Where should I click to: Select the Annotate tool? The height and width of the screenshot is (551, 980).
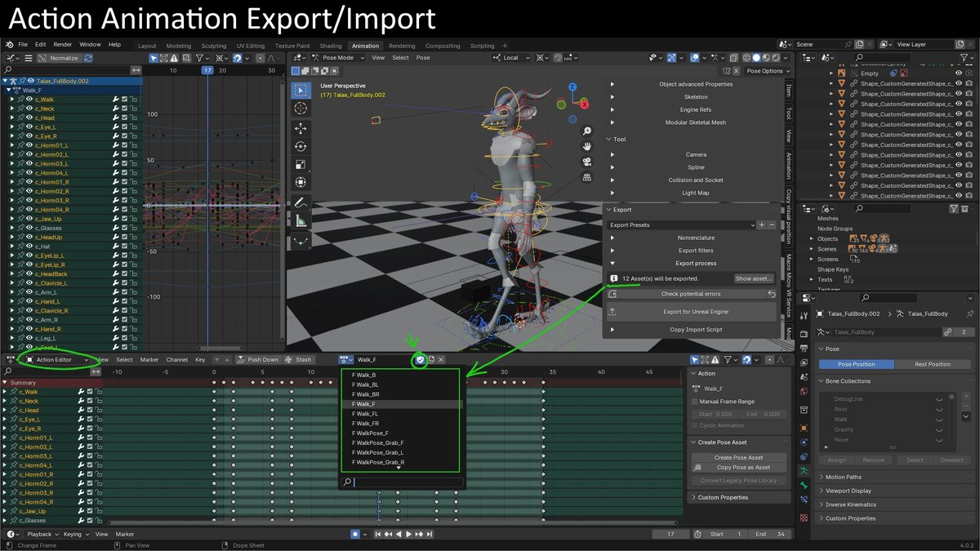[x=301, y=203]
